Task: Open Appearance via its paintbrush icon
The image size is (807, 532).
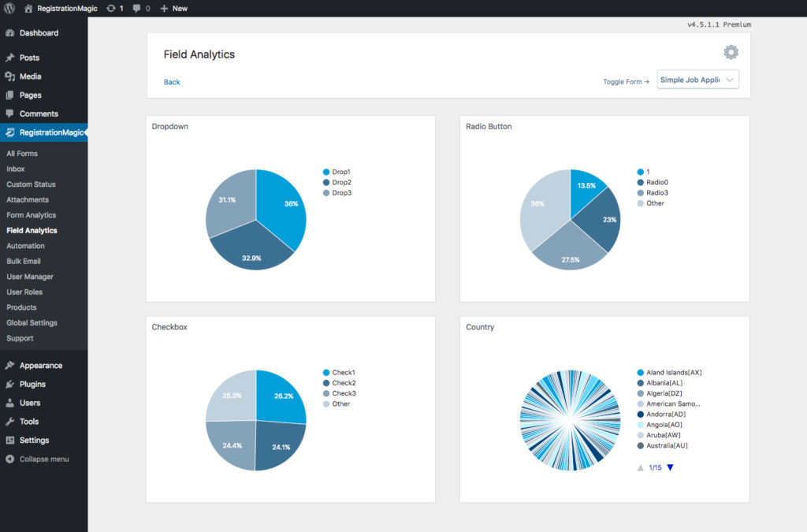Action: click(9, 366)
